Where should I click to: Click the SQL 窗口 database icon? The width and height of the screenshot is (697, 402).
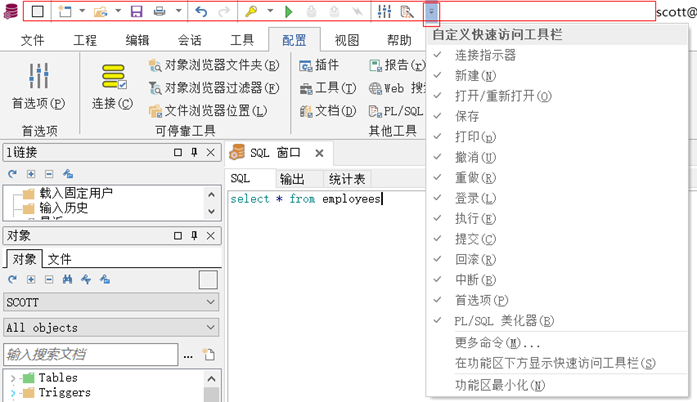click(237, 153)
